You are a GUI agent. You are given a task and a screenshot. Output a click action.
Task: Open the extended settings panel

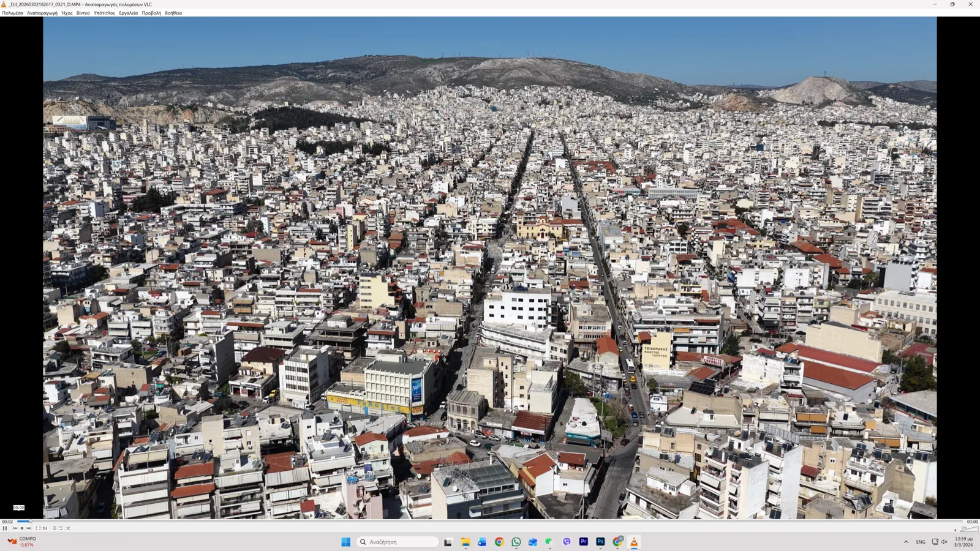pyautogui.click(x=45, y=528)
